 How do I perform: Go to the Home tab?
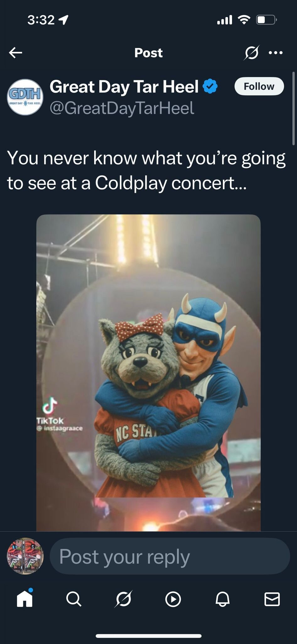click(x=24, y=598)
